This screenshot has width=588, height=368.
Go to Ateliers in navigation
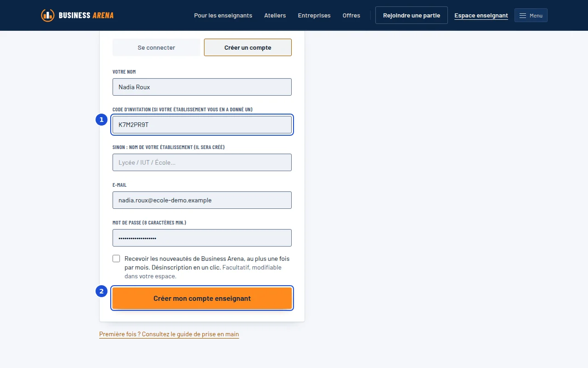click(x=275, y=16)
